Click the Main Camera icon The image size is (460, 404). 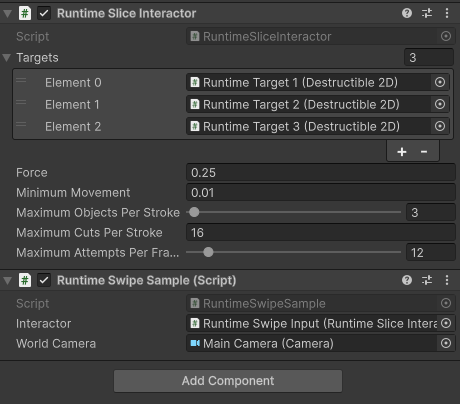click(x=195, y=343)
